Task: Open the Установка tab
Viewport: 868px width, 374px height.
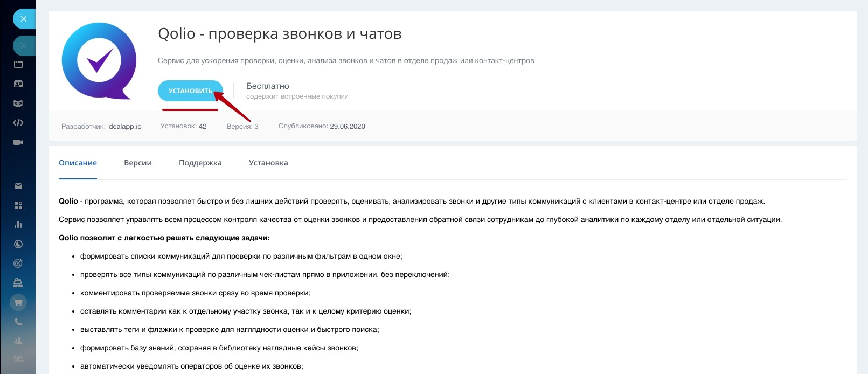Action: coord(268,163)
